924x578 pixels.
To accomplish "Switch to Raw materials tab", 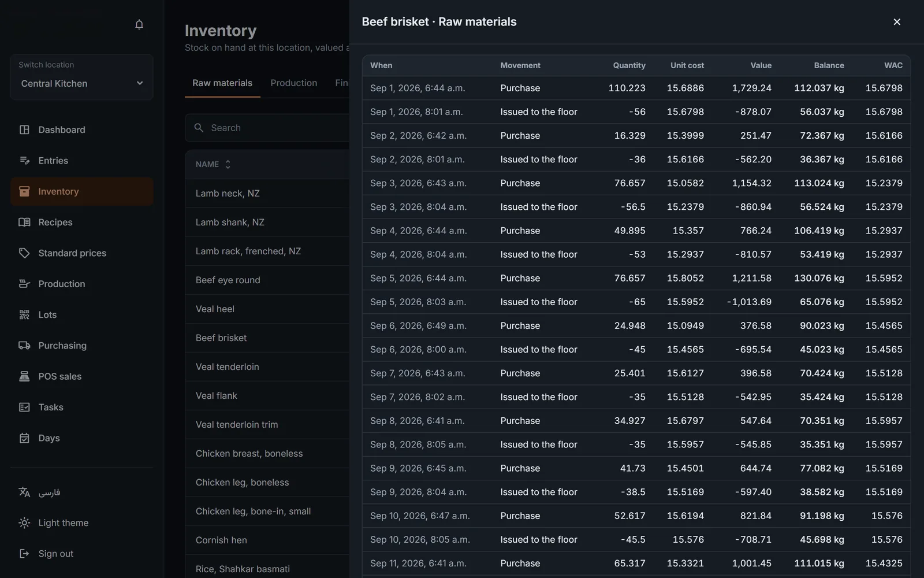I will tap(222, 83).
